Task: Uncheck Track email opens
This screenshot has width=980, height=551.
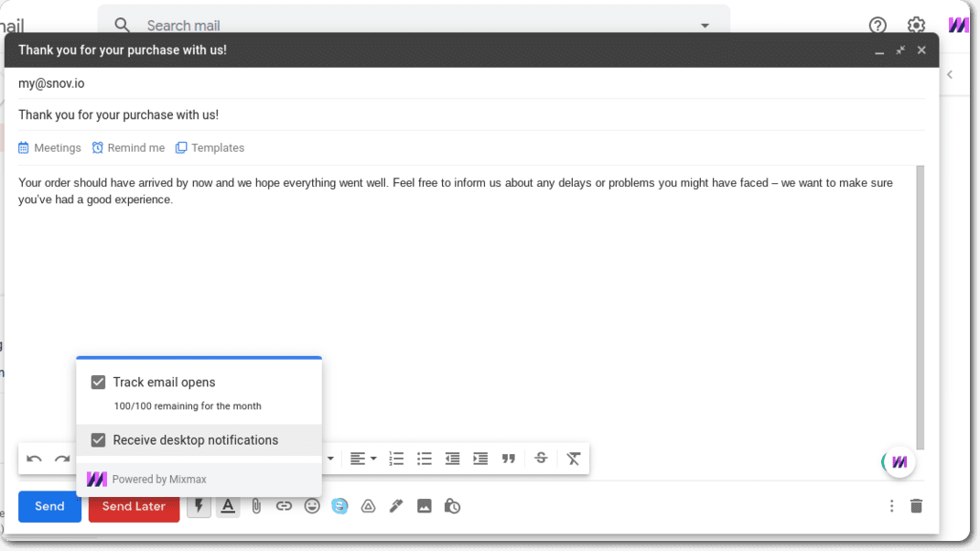Action: point(99,383)
